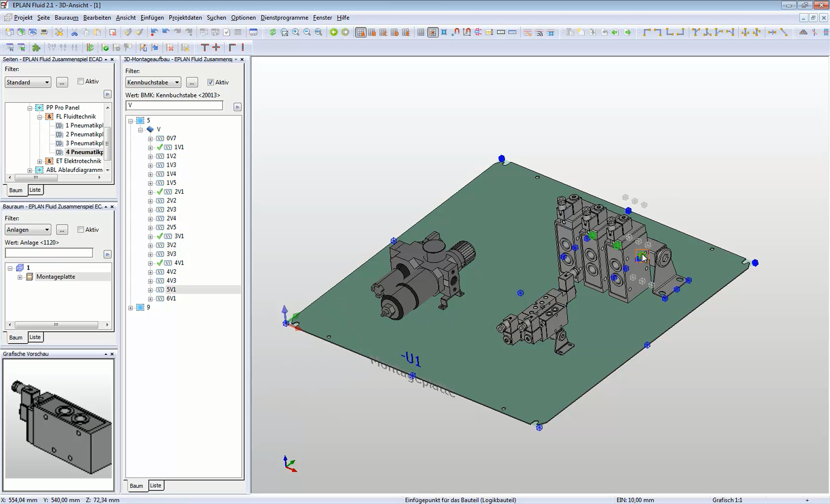Click the Grid A snap icon

point(361,32)
